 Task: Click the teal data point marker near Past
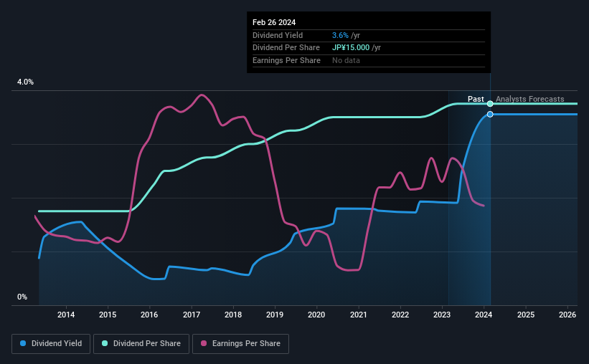click(490, 104)
